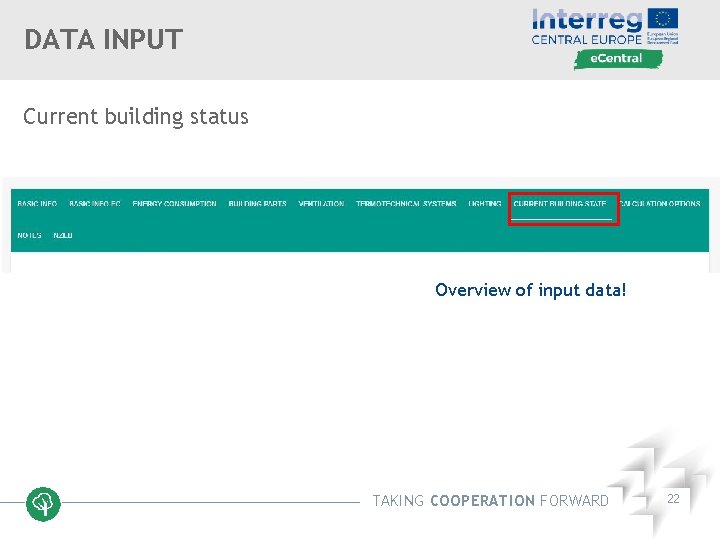
Task: Open the Basic Info tab
Action: pyautogui.click(x=37, y=203)
